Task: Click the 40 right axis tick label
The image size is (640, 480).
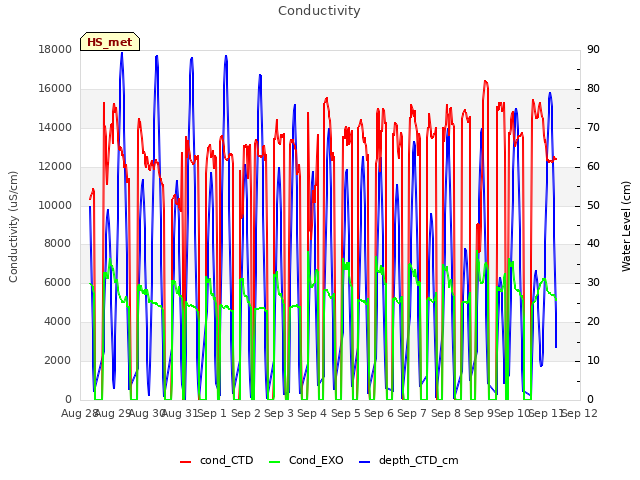Action: (593, 244)
